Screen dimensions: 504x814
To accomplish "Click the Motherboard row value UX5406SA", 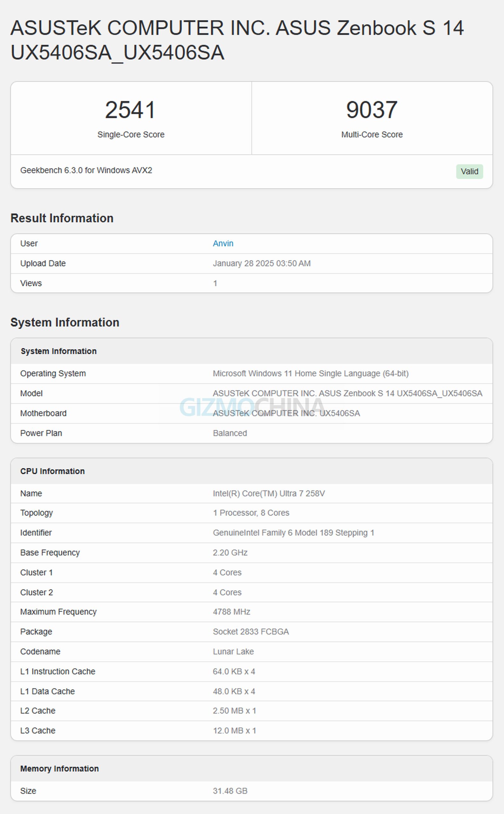I will [286, 413].
